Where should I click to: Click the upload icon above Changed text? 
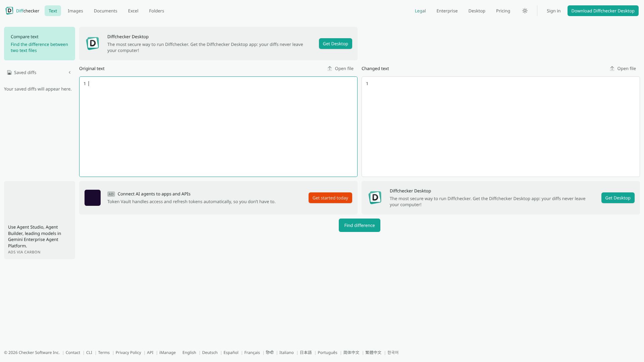pos(612,68)
